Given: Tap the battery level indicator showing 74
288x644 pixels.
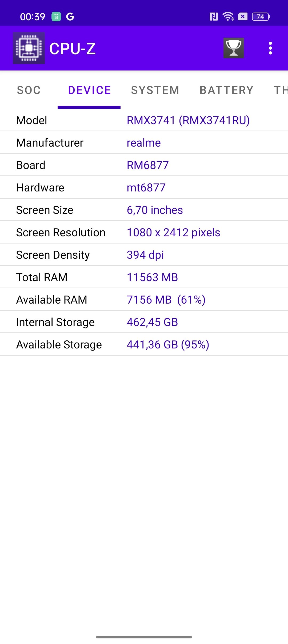Looking at the screenshot, I should (261, 17).
